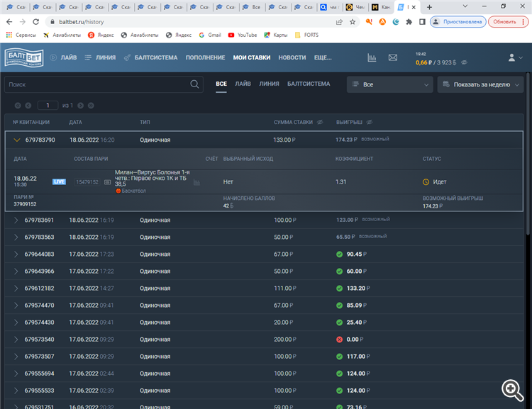Bookmark page with star icon
This screenshot has height=409, width=532.
pyautogui.click(x=353, y=22)
